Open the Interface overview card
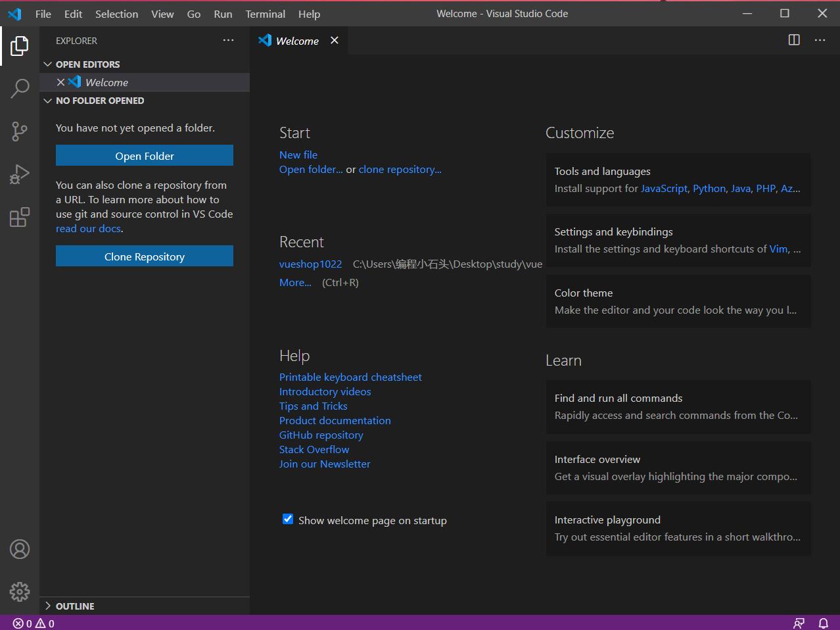840x630 pixels. (678, 468)
